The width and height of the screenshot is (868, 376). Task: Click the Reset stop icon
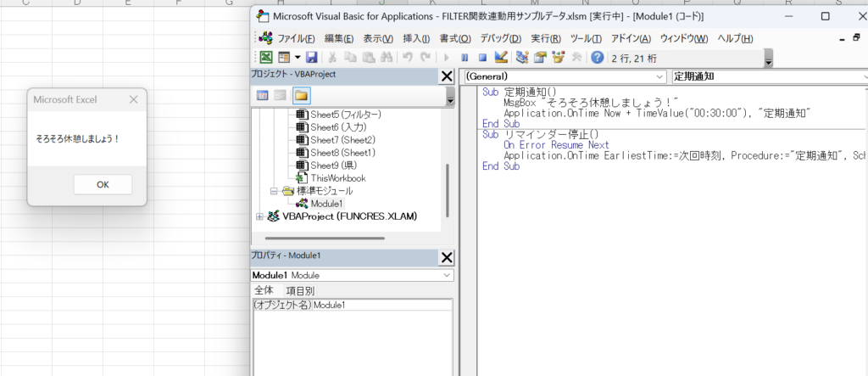(482, 57)
